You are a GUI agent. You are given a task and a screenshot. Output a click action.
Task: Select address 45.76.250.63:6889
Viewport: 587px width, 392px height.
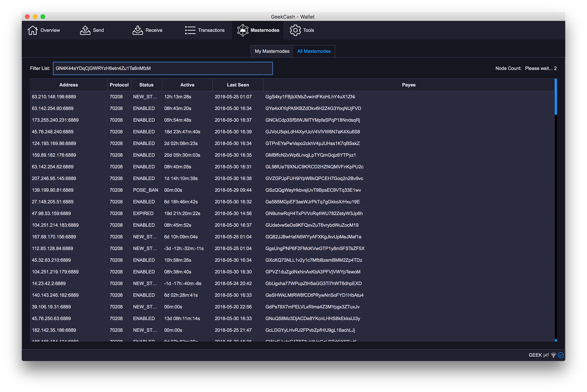click(51, 319)
